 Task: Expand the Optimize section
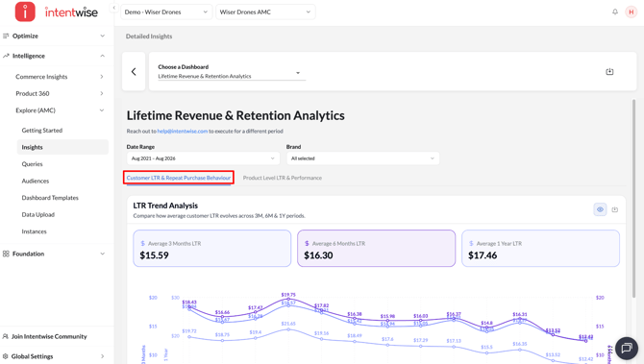click(x=102, y=36)
